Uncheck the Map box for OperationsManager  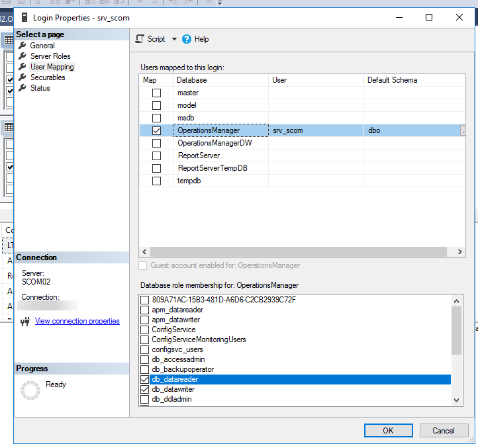point(156,130)
